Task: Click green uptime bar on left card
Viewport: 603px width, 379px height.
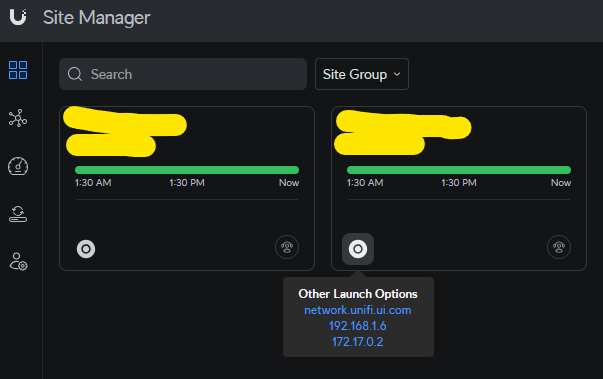Action: click(187, 170)
